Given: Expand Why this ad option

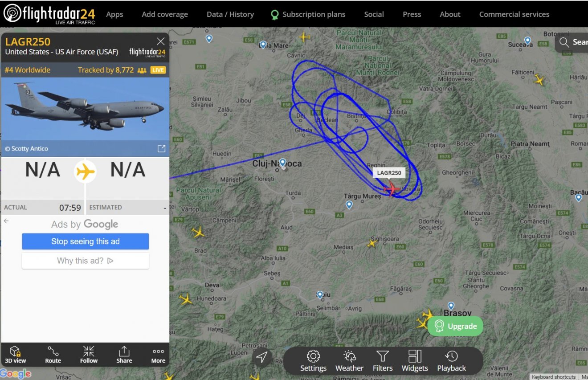Looking at the screenshot, I should click(x=86, y=261).
